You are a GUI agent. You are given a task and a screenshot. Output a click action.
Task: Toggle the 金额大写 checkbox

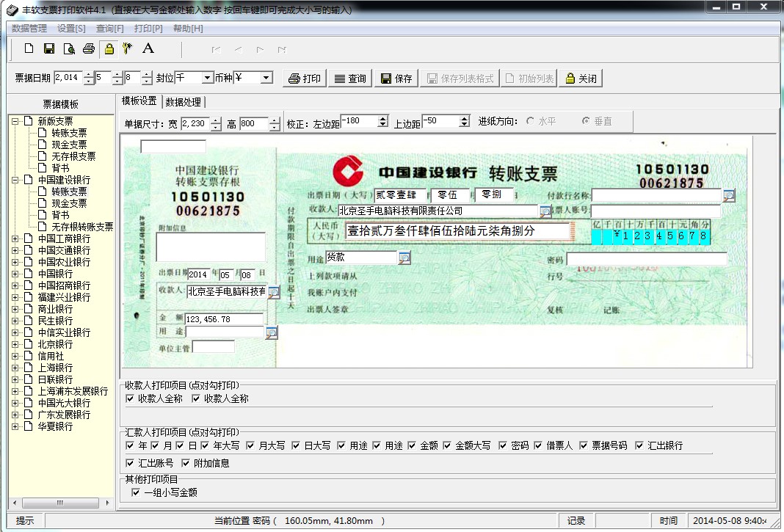point(447,445)
